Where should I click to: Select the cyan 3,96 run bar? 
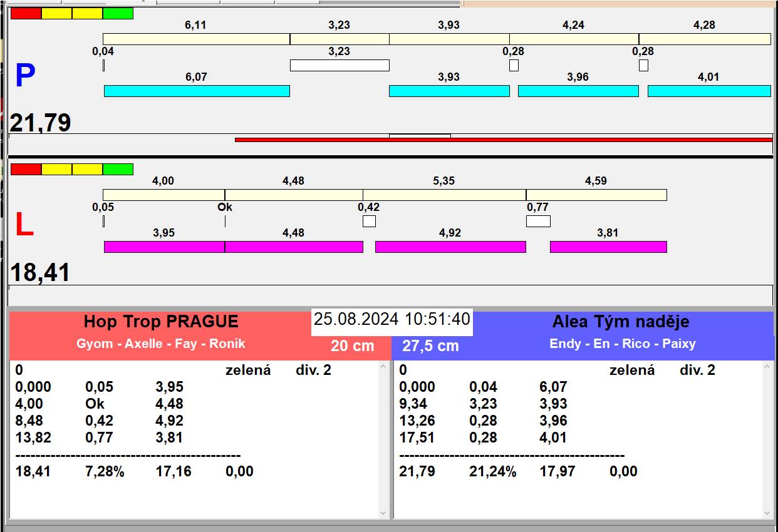[x=578, y=91]
